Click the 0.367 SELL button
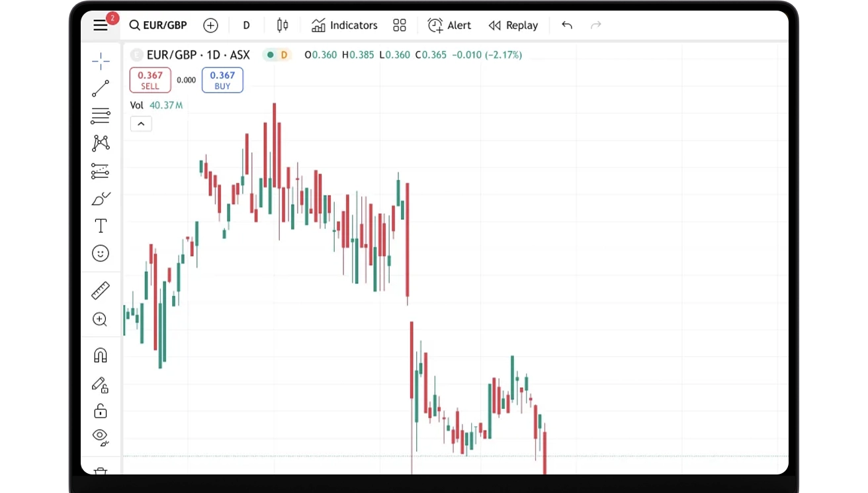The image size is (868, 493). point(150,80)
